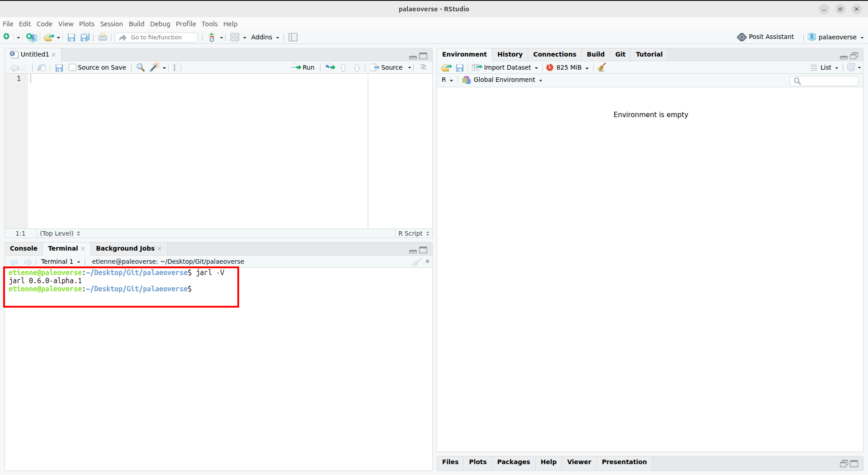Click the workspace panes grid icon
Viewport: 868px width, 475px height.
coord(235,37)
